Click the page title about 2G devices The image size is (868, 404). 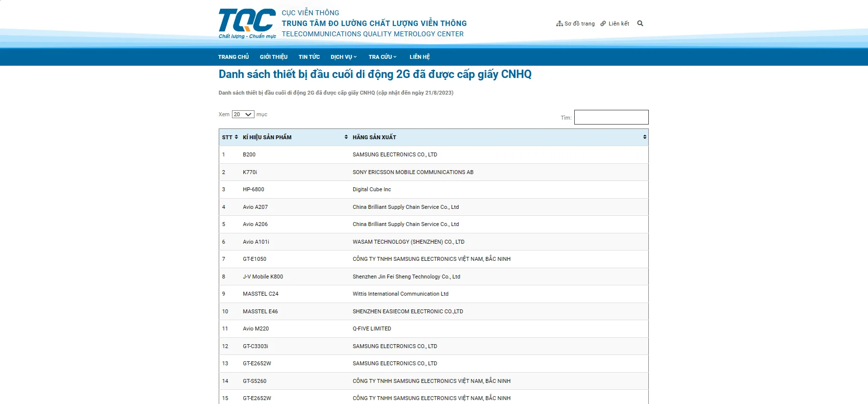tap(375, 74)
